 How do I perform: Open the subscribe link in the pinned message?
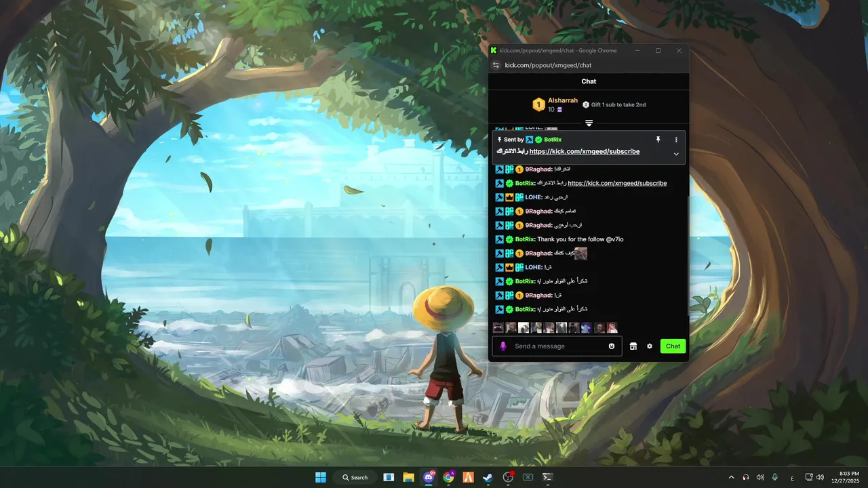pos(584,152)
